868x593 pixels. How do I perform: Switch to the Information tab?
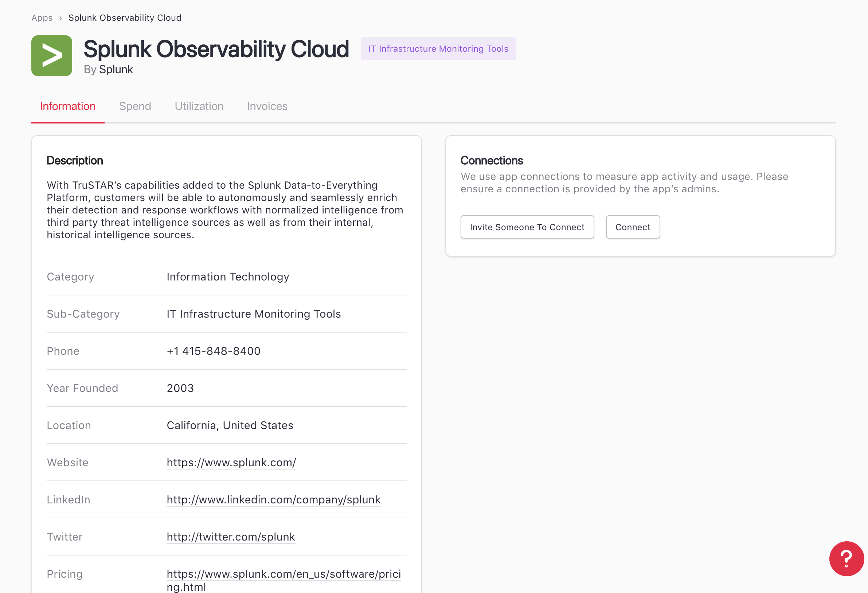tap(68, 106)
